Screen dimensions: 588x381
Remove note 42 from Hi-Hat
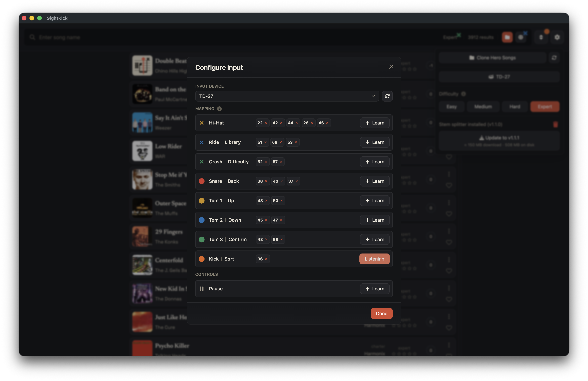point(281,123)
